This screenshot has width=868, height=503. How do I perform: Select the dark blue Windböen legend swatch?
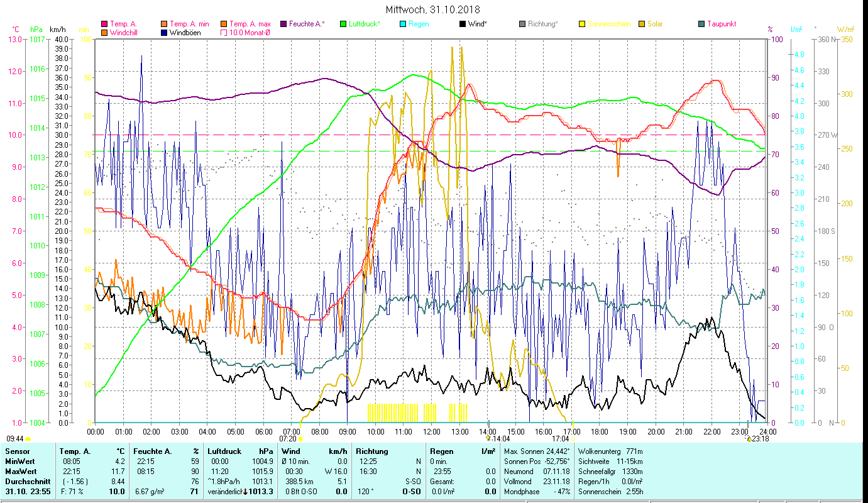164,33
